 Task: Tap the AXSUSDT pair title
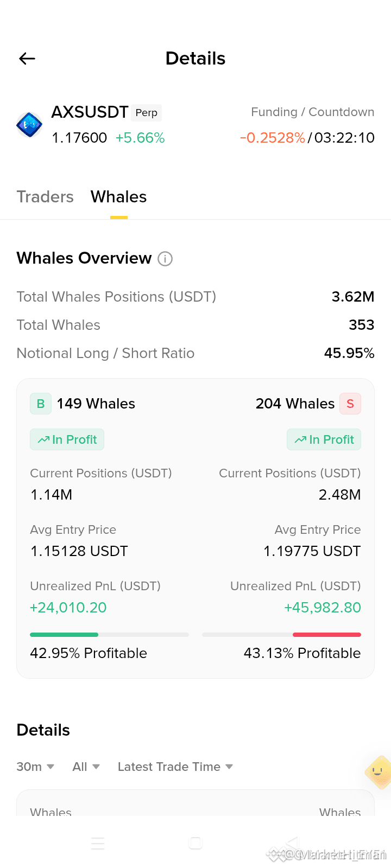click(90, 112)
